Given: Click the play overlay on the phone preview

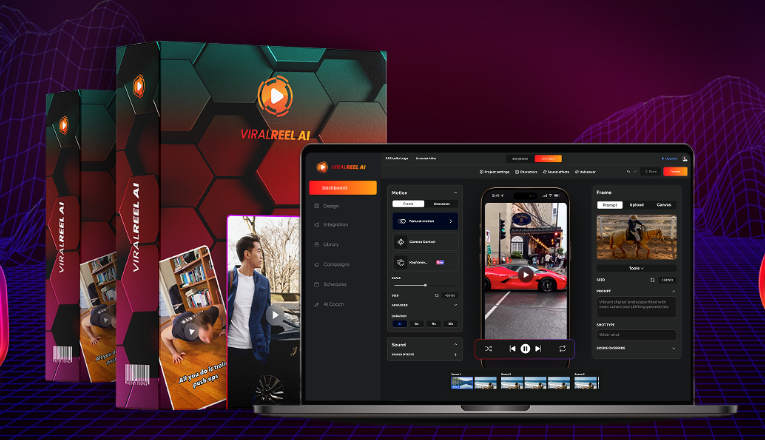Looking at the screenshot, I should point(525,275).
